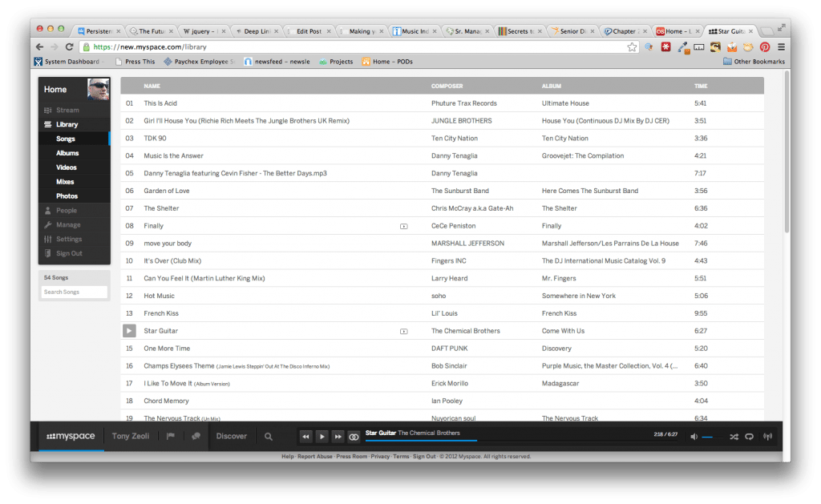The width and height of the screenshot is (821, 504).
Task: Select the song This Is Acid
Action: 160,103
